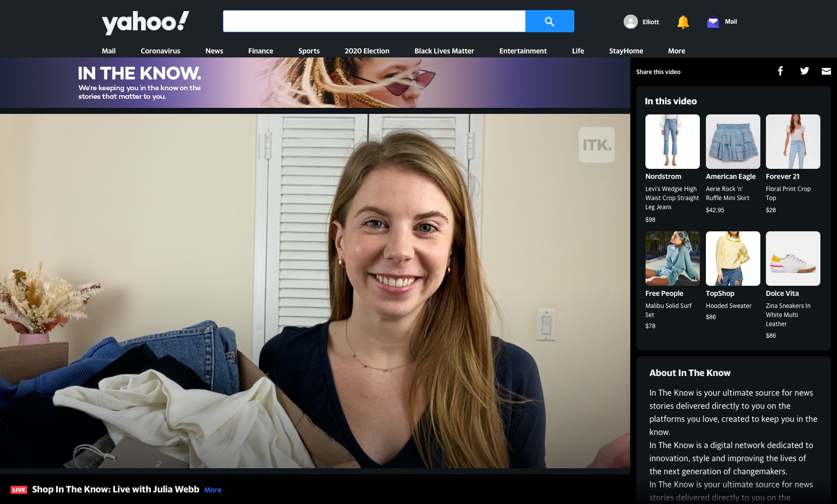Screen dimensions: 837x504
Task: Click the $42.95 price
Action: [715, 210]
